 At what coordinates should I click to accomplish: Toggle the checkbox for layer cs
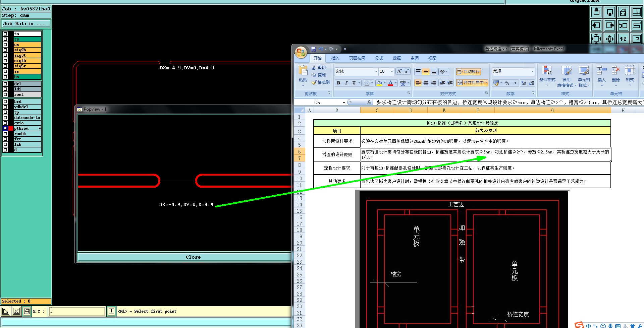(x=5, y=45)
